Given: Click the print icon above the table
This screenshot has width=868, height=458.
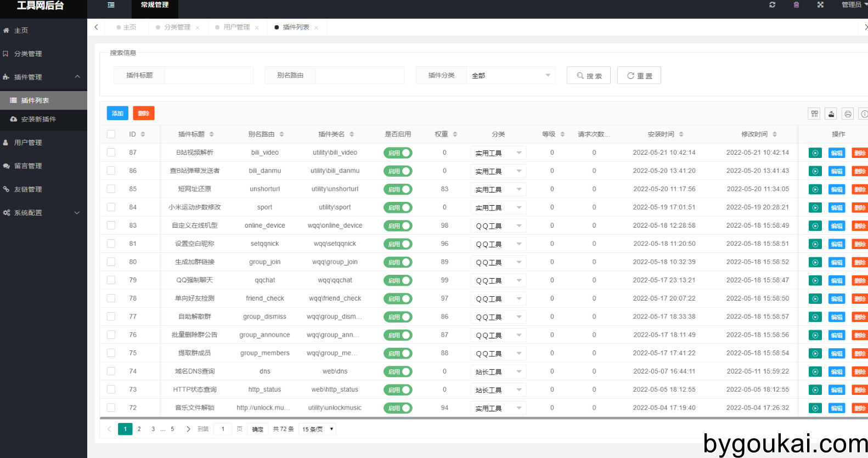Looking at the screenshot, I should point(848,114).
